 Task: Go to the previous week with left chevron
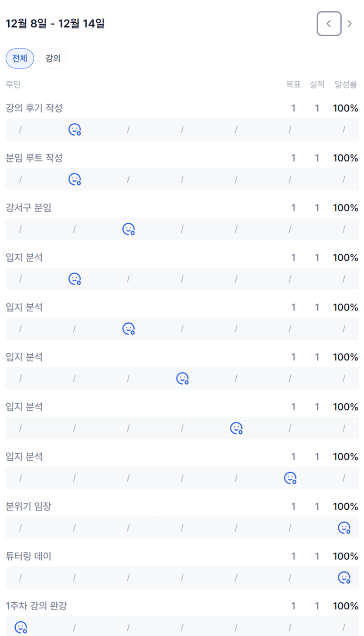pyautogui.click(x=329, y=24)
